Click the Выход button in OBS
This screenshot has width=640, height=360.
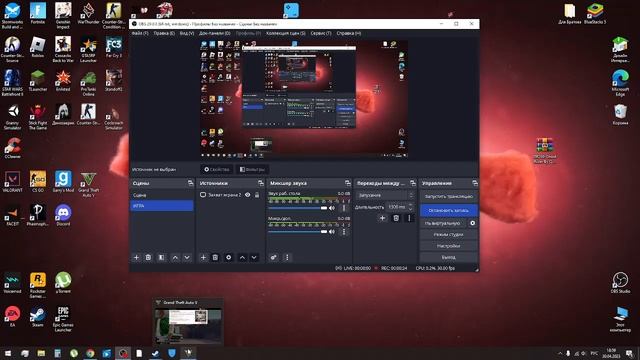449,258
